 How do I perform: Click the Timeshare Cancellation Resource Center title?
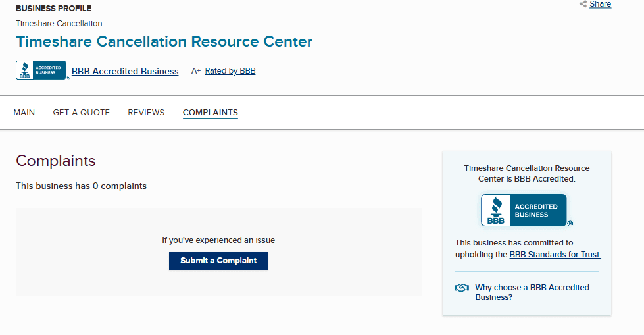164,42
